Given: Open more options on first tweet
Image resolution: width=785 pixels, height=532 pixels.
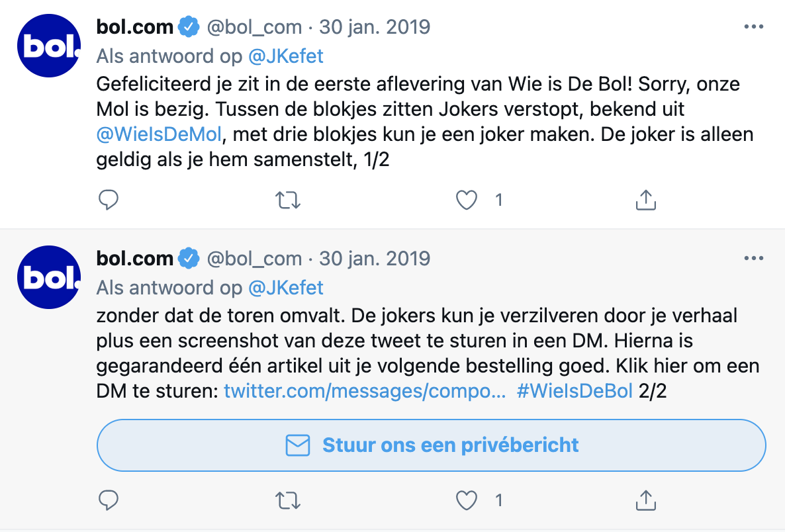Looking at the screenshot, I should pos(754,27).
